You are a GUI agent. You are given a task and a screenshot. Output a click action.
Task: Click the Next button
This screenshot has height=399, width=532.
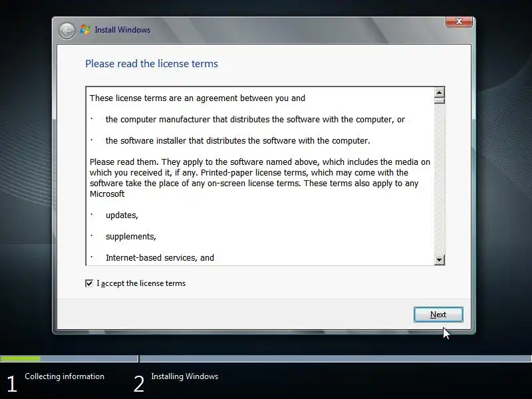(x=438, y=315)
